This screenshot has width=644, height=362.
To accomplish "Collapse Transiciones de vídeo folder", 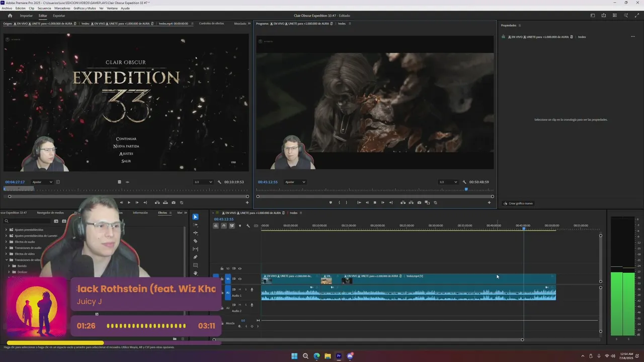I will click(x=7, y=260).
